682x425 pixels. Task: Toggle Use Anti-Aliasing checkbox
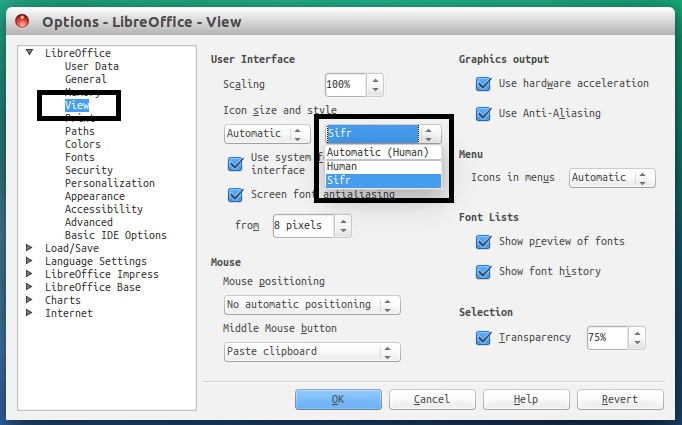[483, 114]
